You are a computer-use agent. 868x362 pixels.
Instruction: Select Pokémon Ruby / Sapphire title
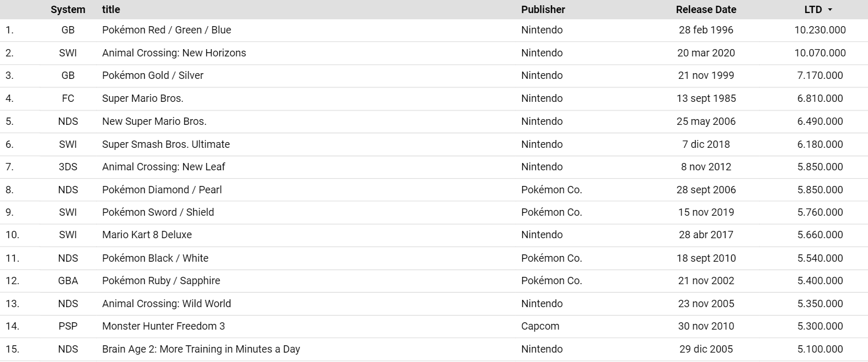click(161, 281)
